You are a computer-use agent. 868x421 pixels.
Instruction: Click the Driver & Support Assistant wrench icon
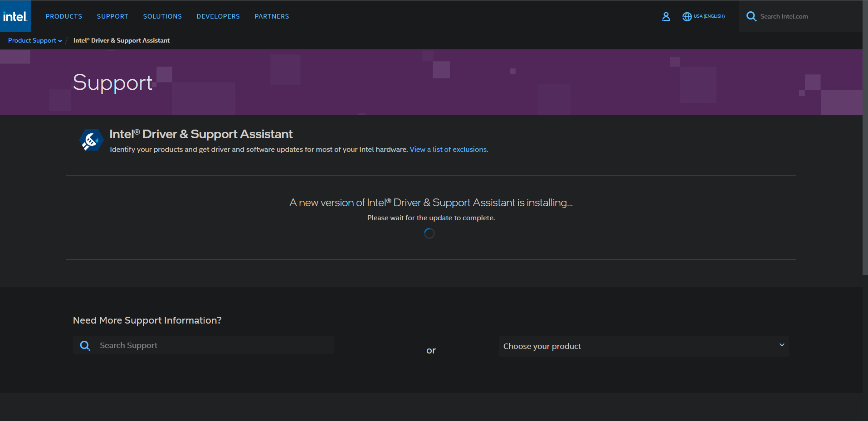(x=91, y=140)
